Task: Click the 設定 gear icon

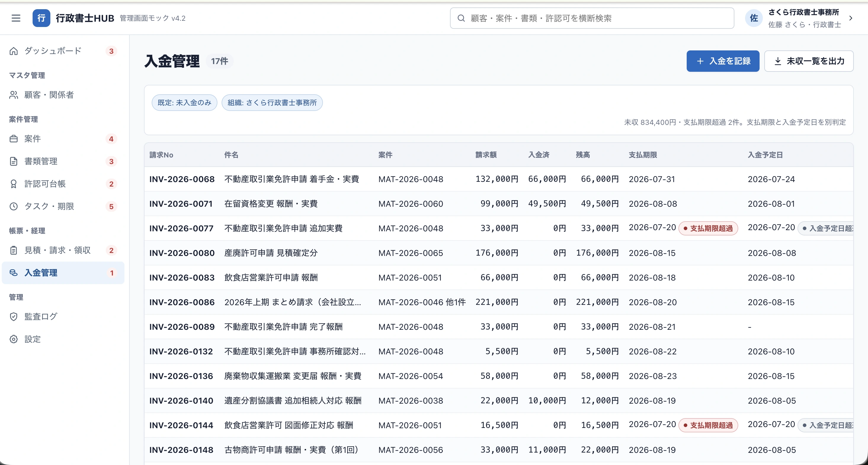Action: (13, 339)
